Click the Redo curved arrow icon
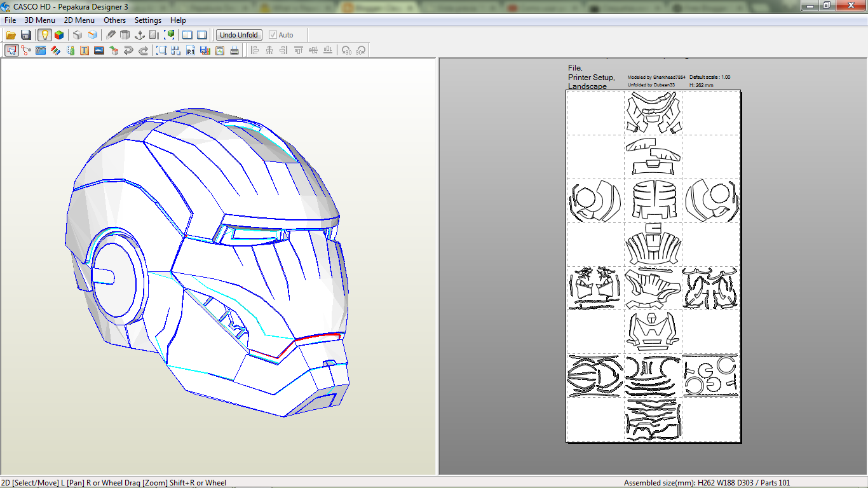The image size is (868, 488). (x=143, y=50)
